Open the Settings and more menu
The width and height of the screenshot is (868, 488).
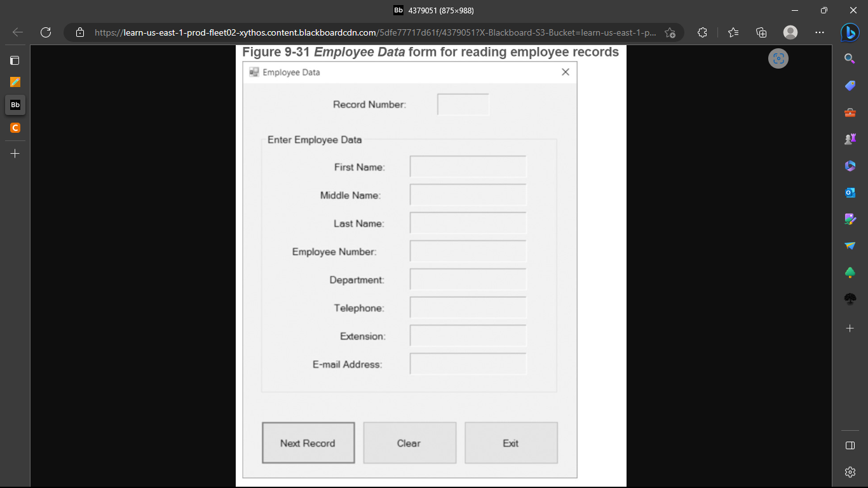819,32
